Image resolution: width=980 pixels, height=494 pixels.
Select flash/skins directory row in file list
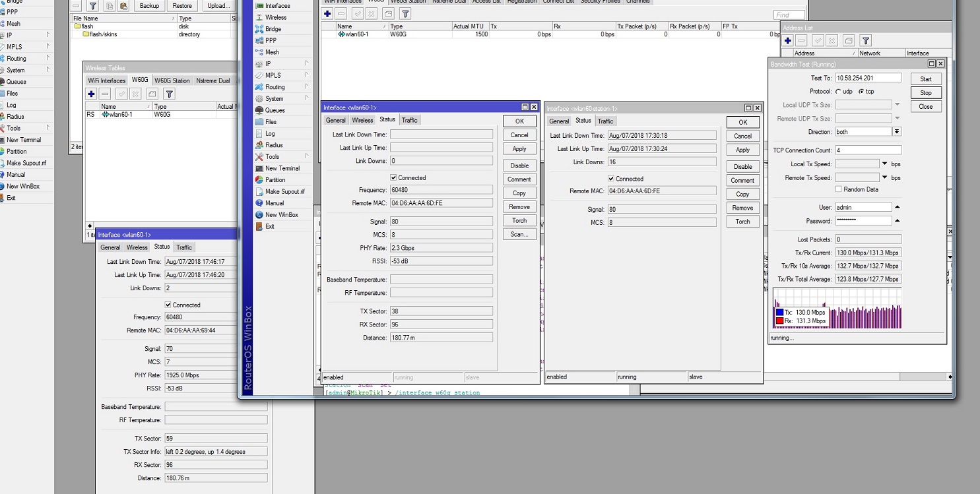coord(152,34)
